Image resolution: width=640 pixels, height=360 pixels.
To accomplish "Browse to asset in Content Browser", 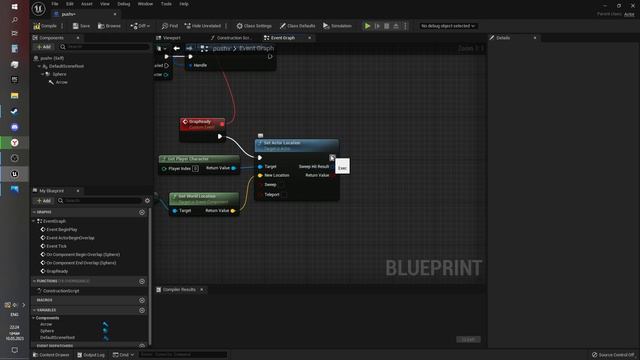I will click(109, 26).
